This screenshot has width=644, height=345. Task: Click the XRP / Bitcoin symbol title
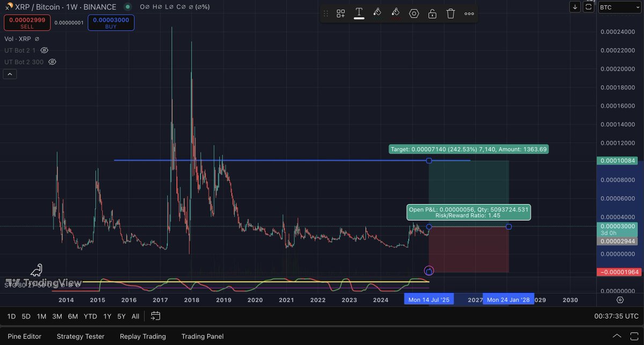pos(65,7)
